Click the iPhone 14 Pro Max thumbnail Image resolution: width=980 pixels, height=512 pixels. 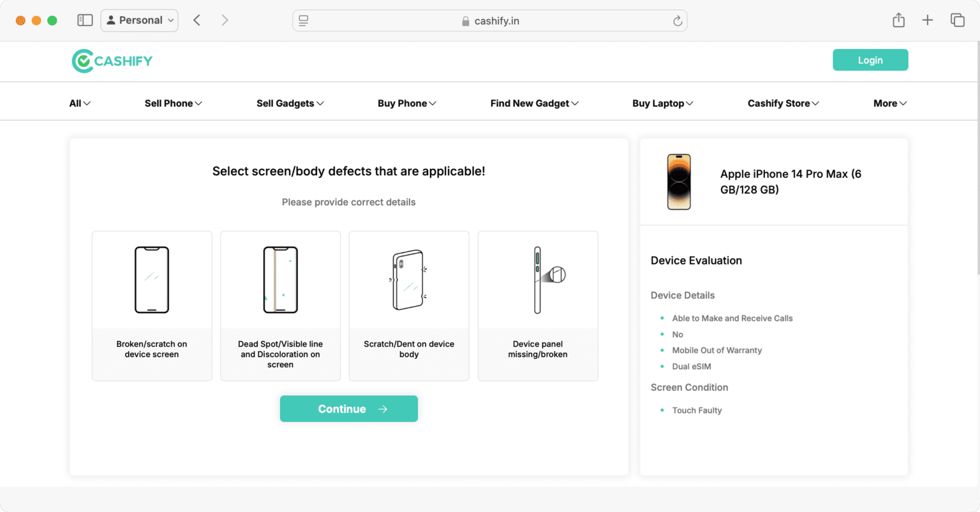tap(679, 182)
